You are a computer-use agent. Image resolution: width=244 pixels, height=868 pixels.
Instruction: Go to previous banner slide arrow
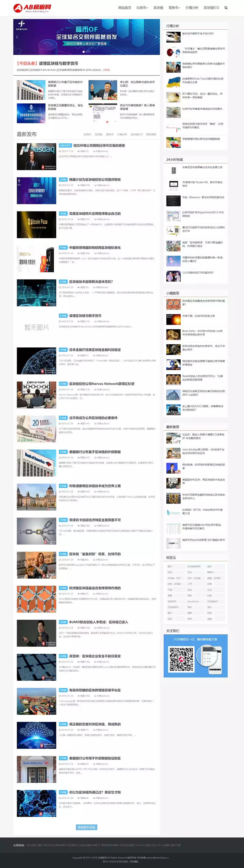pyautogui.click(x=17, y=37)
